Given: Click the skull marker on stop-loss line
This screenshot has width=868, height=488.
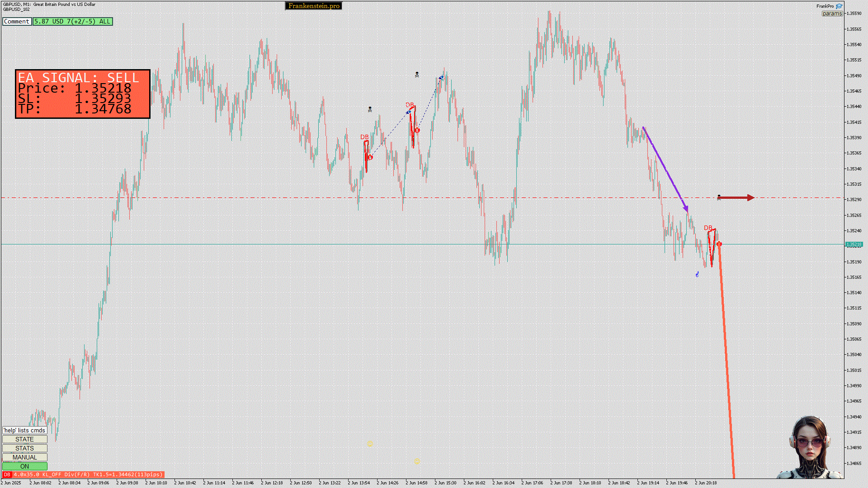Looking at the screenshot, I should [x=719, y=197].
